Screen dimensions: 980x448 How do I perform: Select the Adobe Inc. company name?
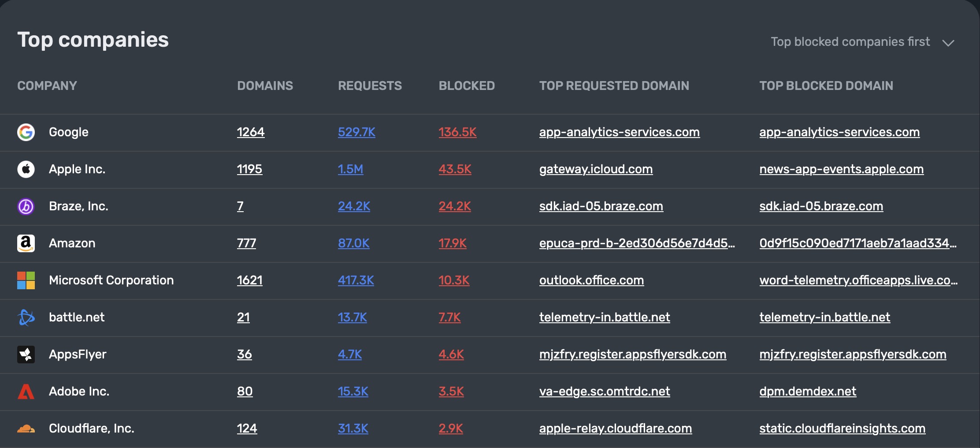coord(79,392)
